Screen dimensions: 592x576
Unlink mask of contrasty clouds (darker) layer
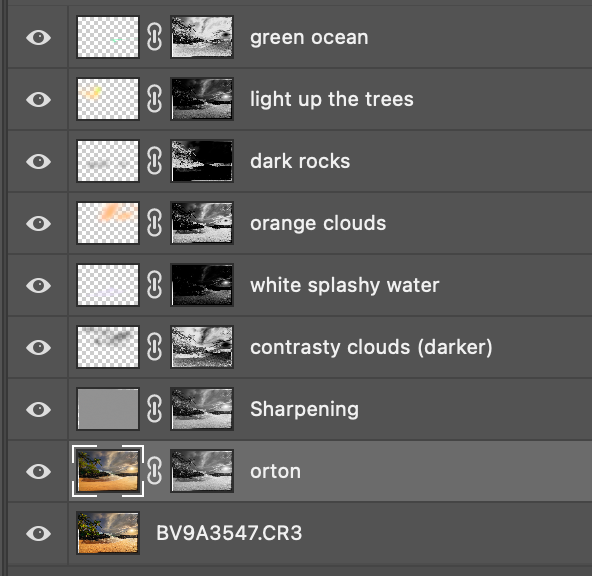pos(154,347)
